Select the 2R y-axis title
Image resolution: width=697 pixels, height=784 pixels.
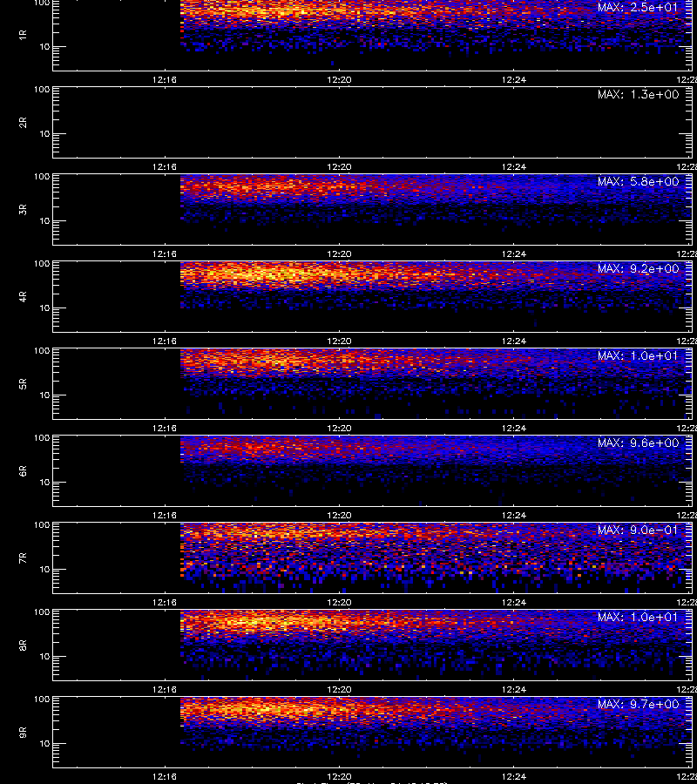coord(23,123)
